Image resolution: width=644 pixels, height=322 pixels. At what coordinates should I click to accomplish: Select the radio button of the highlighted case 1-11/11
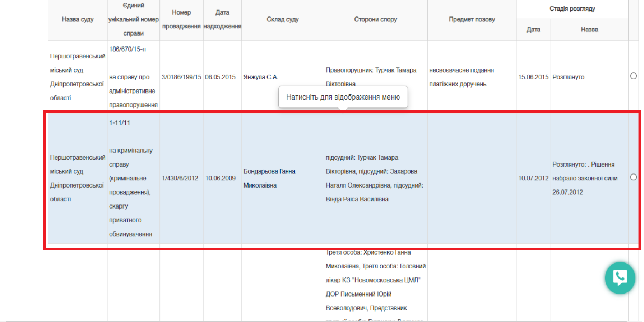(x=634, y=178)
